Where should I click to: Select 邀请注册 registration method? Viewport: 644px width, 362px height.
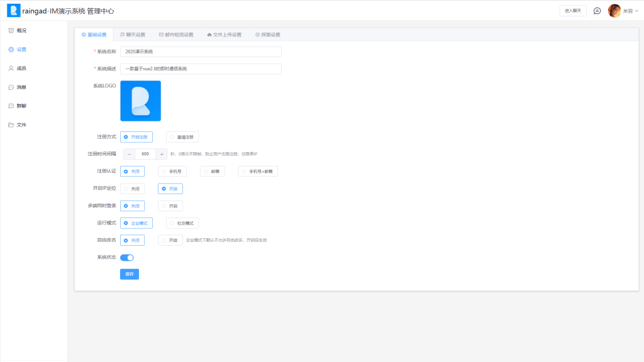[x=182, y=136]
